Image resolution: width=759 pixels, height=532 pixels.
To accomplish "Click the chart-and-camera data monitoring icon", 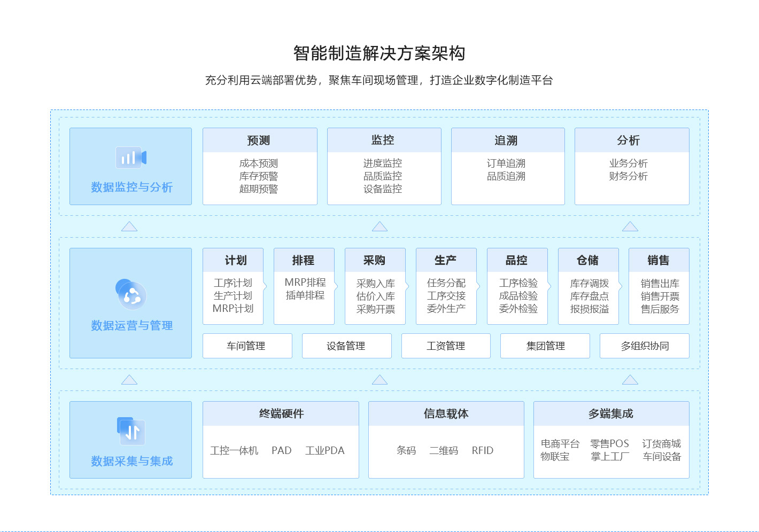I will coord(131,158).
